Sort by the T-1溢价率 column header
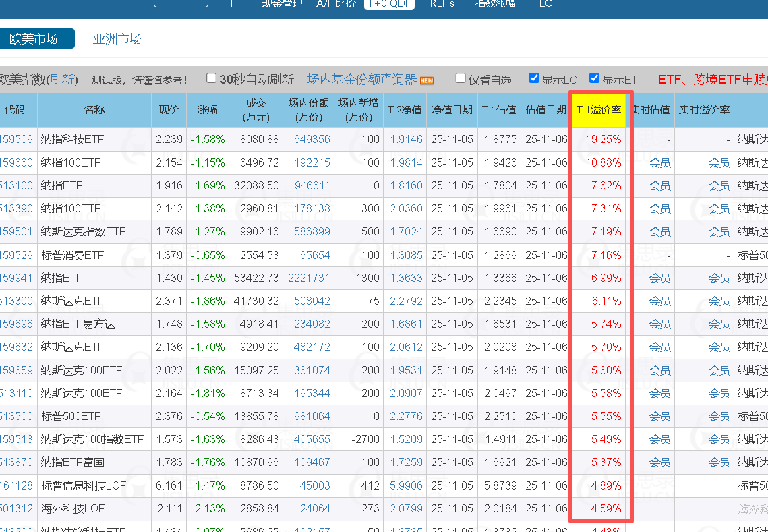This screenshot has width=768, height=532. pyautogui.click(x=598, y=109)
